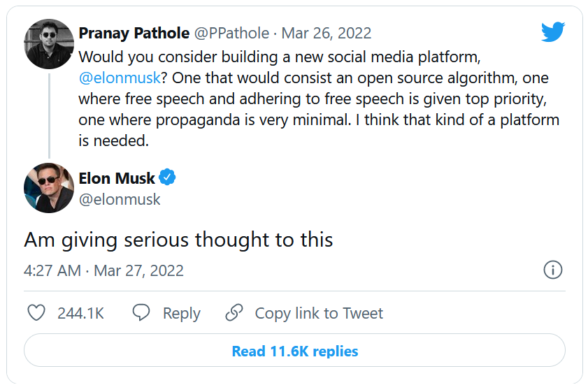The width and height of the screenshot is (588, 392).
Task: Click the reply speech bubble icon
Action: pos(141,313)
